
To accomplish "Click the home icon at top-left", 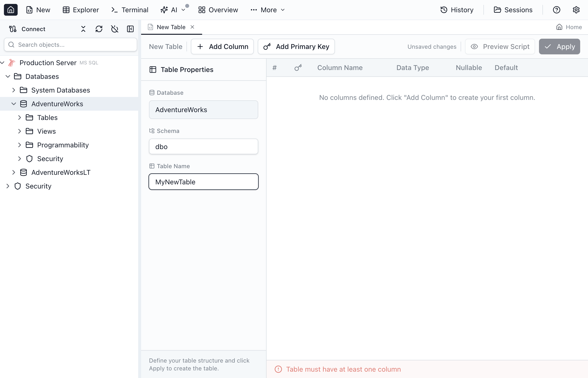I will (x=11, y=10).
